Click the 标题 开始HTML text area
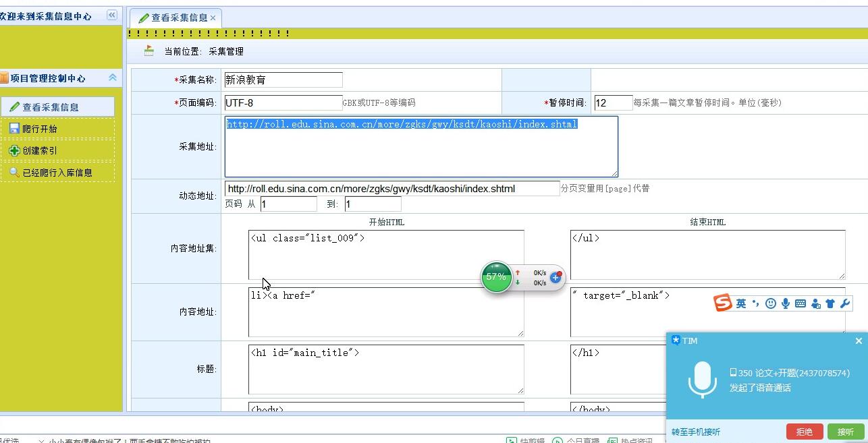 [386, 370]
